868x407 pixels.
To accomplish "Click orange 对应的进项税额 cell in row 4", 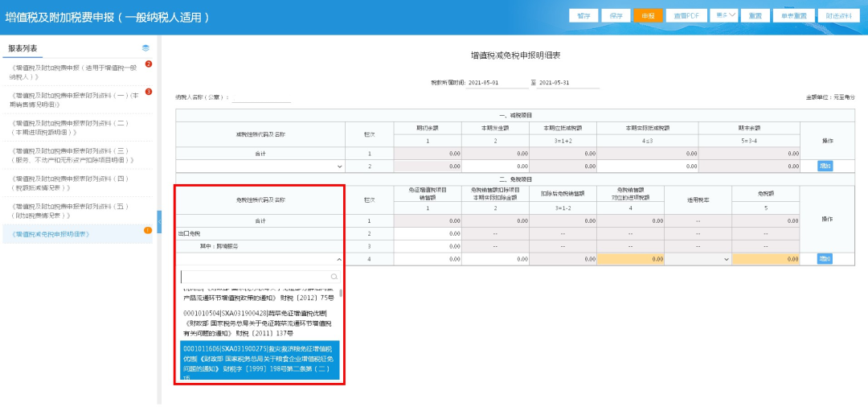I will [631, 258].
